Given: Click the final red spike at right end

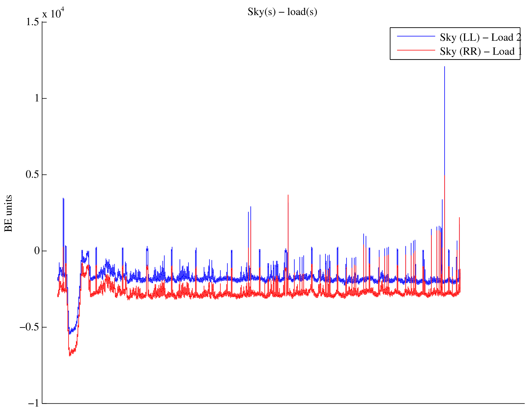Looking at the screenshot, I should pyautogui.click(x=459, y=218).
